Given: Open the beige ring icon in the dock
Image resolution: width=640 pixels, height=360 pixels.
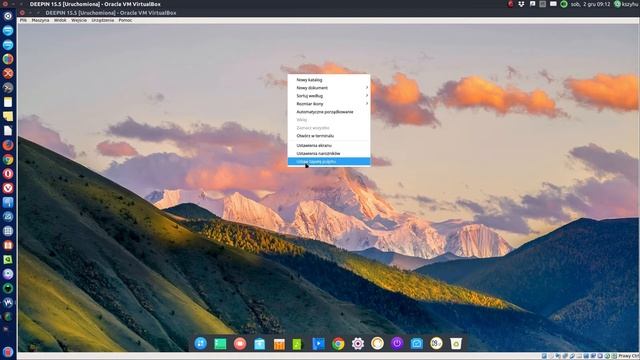Looking at the screenshot, I should (377, 344).
